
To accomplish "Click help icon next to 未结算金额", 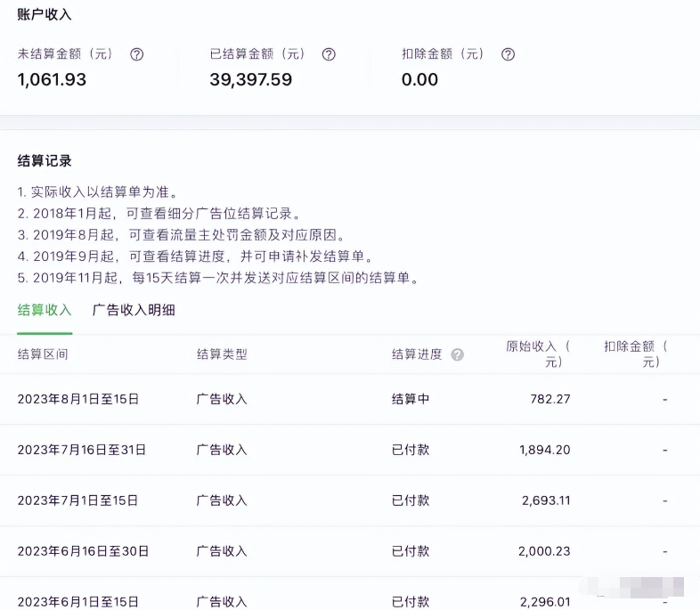I will coord(136,54).
